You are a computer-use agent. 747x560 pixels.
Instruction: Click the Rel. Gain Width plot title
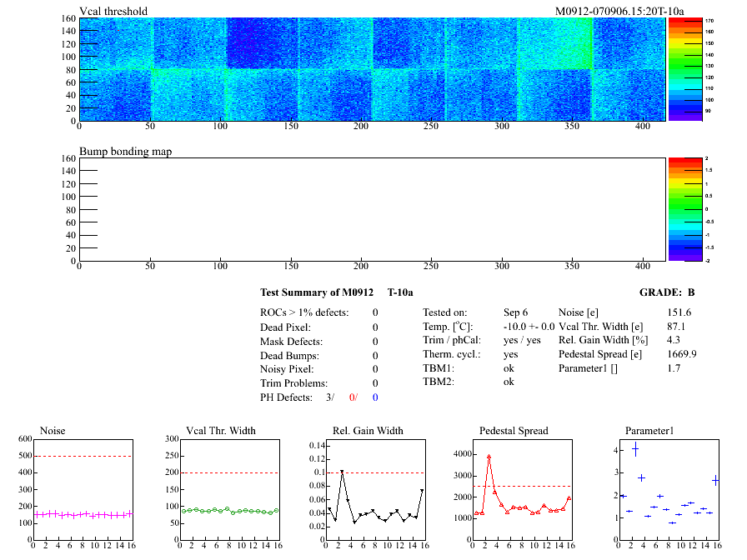pos(368,431)
